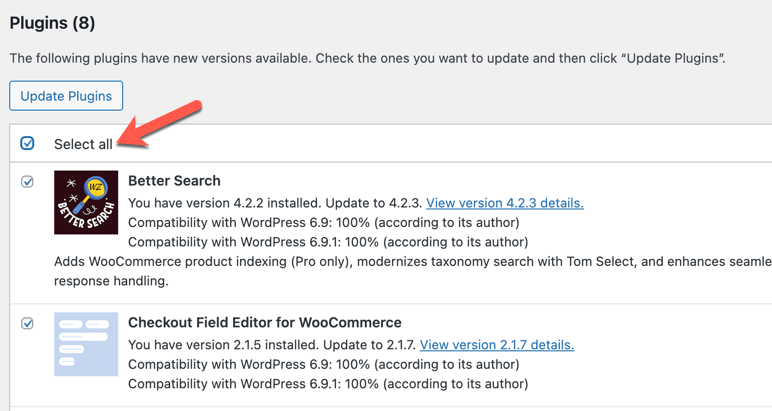Open View version 4.2.3 details link
The image size is (772, 411).
pyautogui.click(x=504, y=203)
